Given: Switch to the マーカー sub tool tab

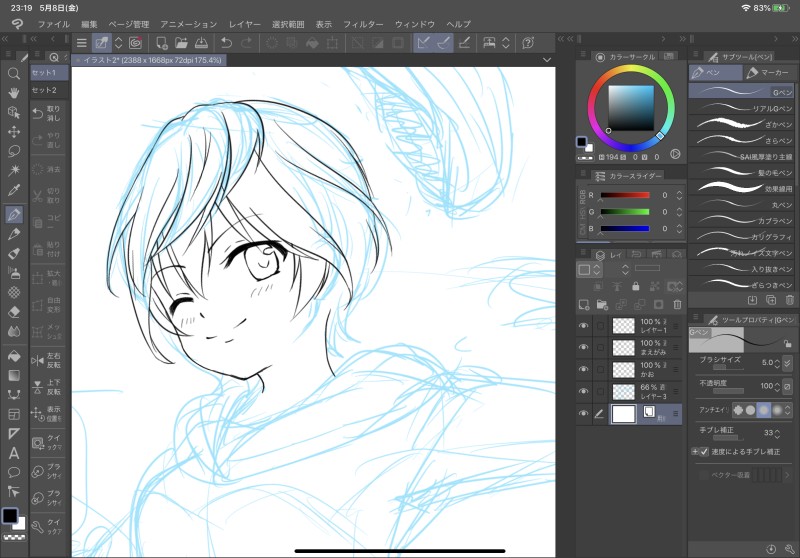Looking at the screenshot, I should (x=768, y=73).
